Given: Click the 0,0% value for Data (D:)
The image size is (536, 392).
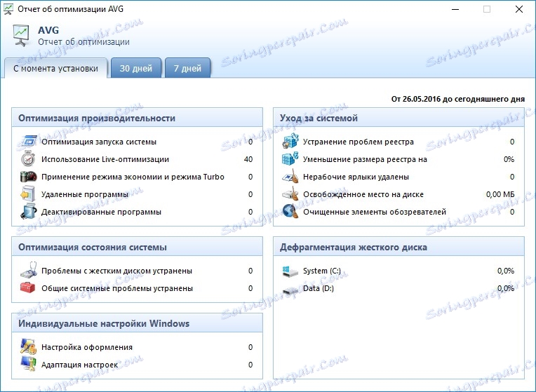Looking at the screenshot, I should (506, 288).
